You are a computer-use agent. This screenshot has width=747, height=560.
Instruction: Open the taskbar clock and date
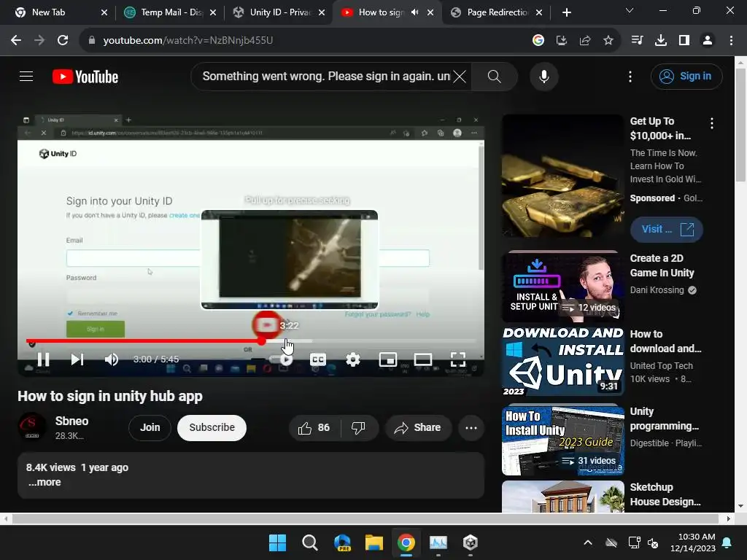click(x=693, y=542)
